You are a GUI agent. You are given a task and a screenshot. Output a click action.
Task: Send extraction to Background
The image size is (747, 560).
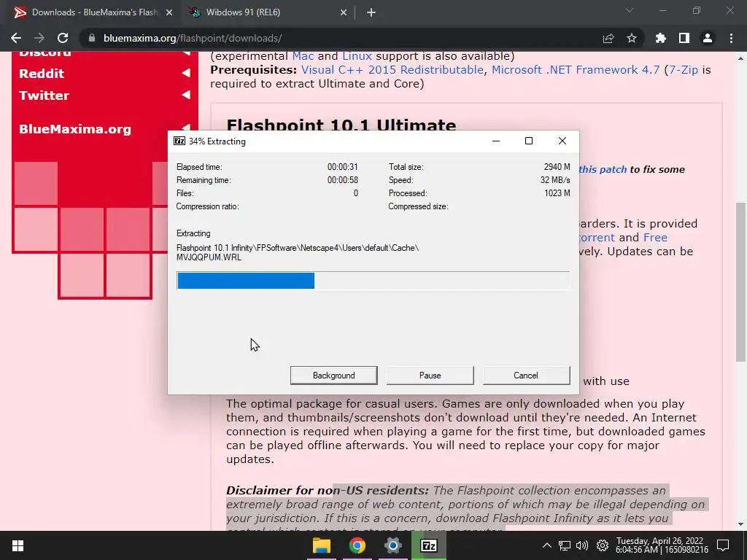click(334, 376)
